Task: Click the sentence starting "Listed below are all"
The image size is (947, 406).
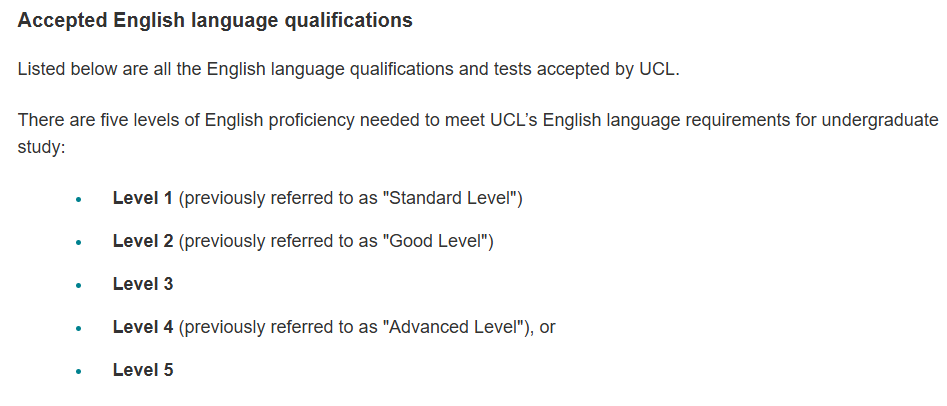Action: [348, 70]
